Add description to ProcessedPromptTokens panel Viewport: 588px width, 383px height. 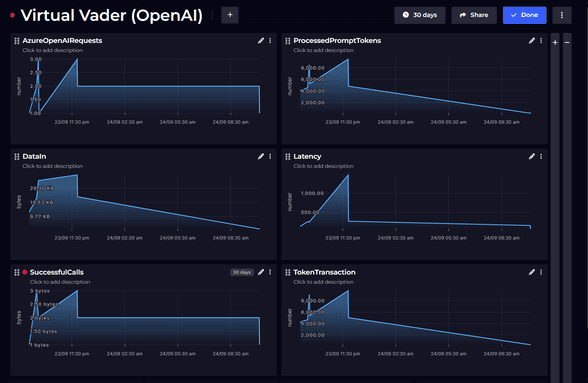point(324,50)
